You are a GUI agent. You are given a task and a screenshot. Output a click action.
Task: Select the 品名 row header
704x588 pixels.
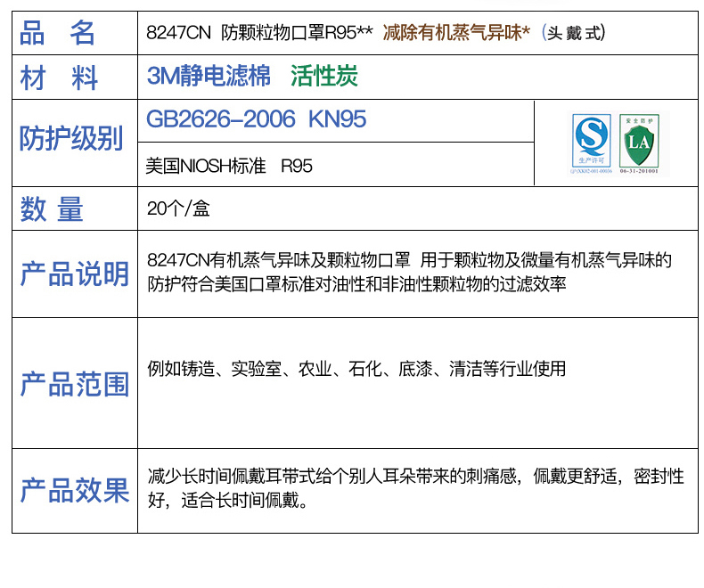(x=58, y=34)
